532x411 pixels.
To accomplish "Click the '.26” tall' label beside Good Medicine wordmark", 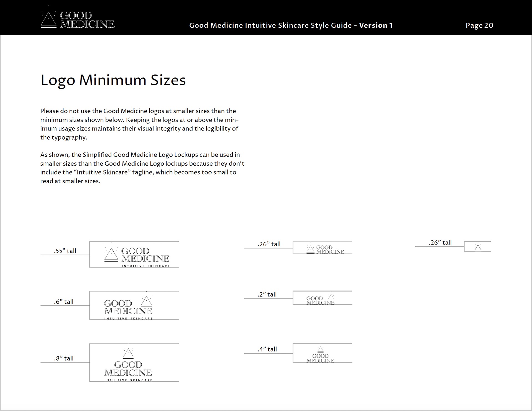I will (269, 244).
